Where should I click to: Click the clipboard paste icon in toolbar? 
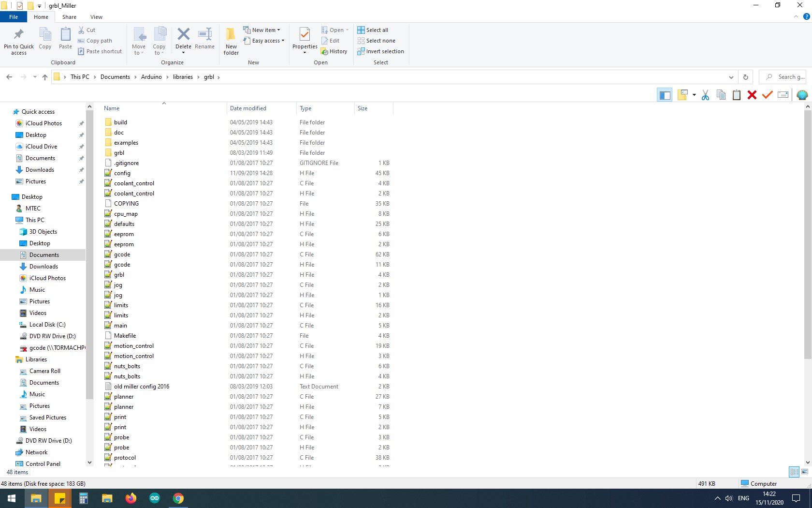click(x=736, y=95)
